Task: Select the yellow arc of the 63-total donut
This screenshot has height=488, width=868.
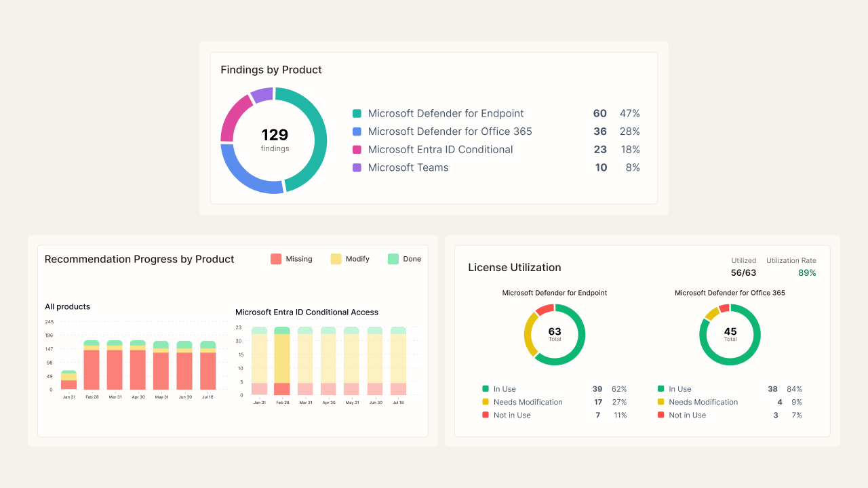Action: click(x=530, y=334)
